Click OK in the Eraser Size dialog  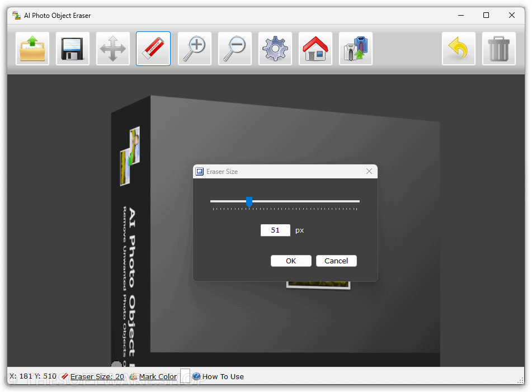(x=291, y=261)
